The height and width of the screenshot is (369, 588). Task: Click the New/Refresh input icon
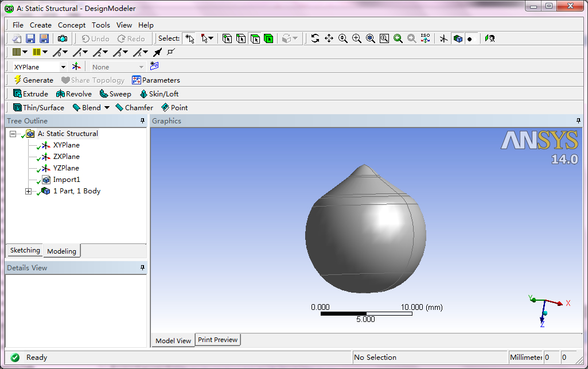pos(17,38)
